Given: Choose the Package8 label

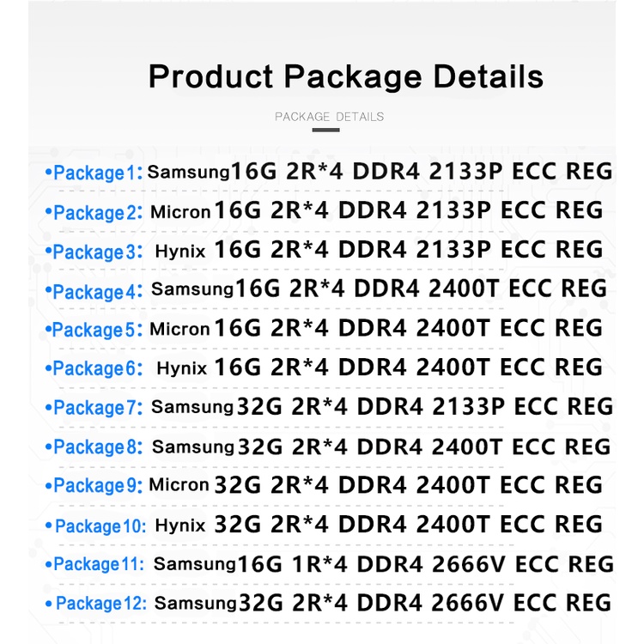Looking at the screenshot, I should tap(94, 447).
